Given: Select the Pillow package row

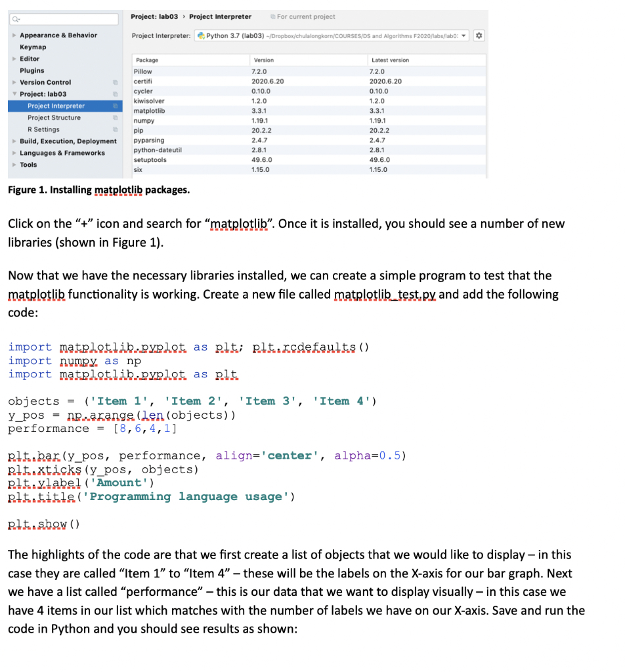Looking at the screenshot, I should pos(309,72).
